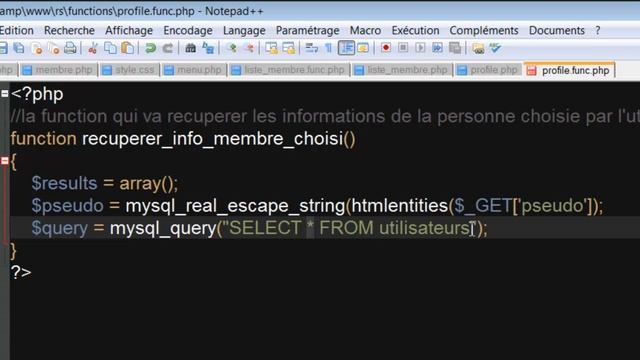Click the Close document toolbar icon
This screenshot has height=360, width=640.
37,48
